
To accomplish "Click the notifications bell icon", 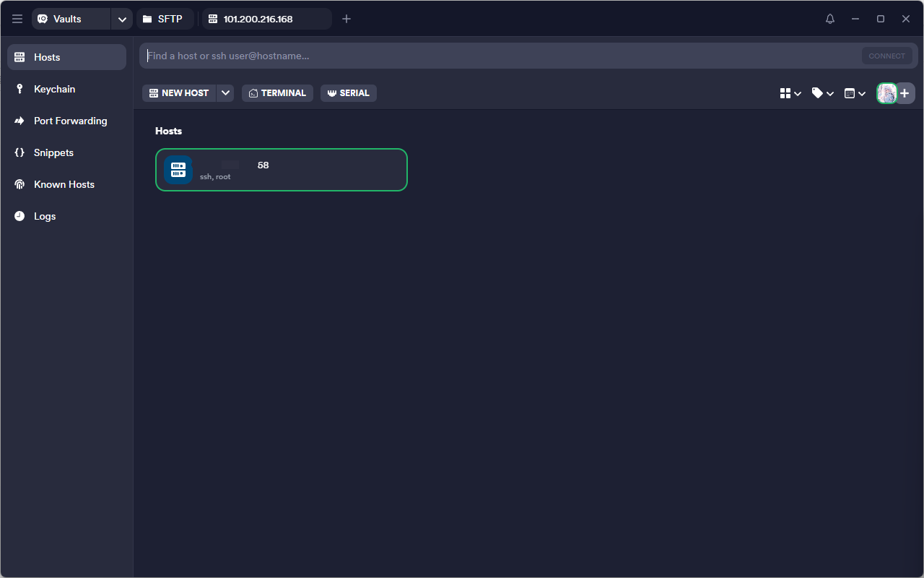I will (x=830, y=19).
